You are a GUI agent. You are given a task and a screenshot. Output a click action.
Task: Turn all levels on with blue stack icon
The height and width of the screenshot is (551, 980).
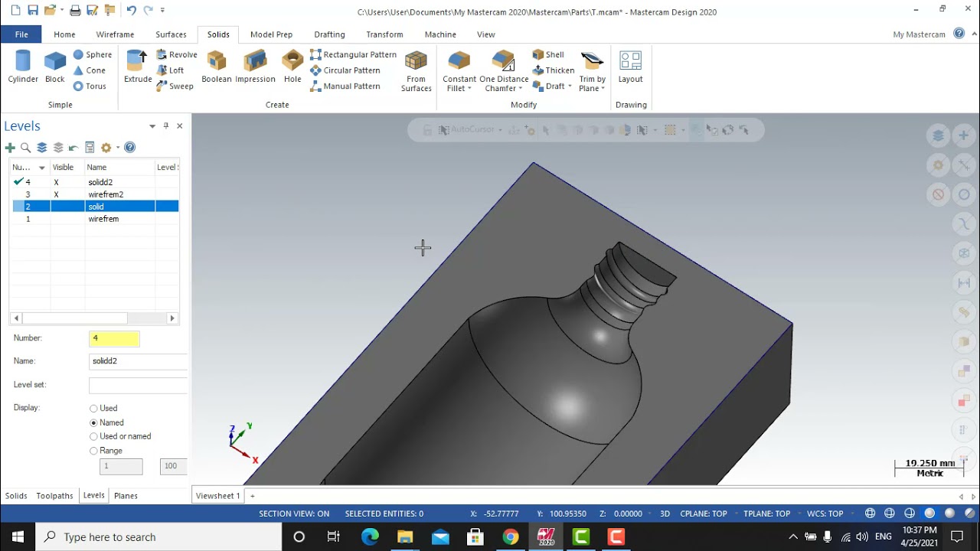[x=42, y=148]
